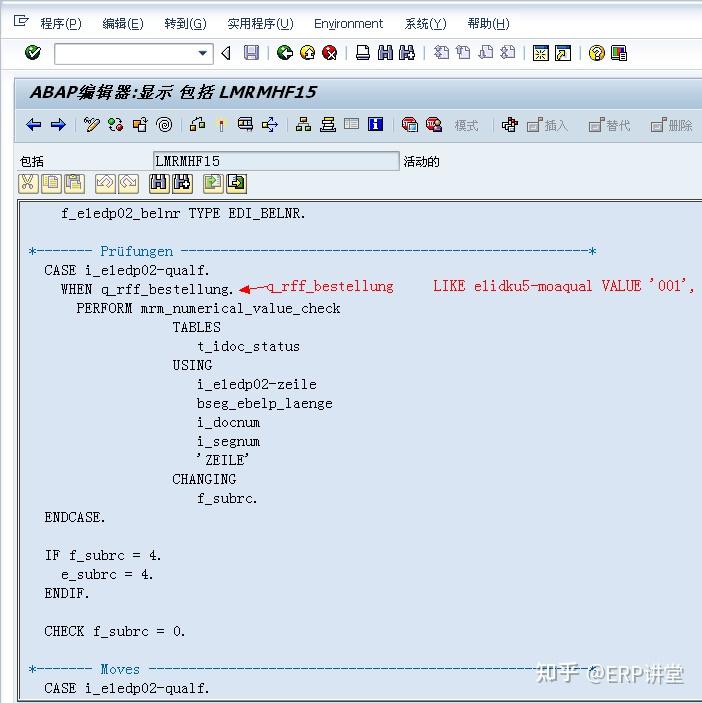
Task: Click the blue left arrow navigation icon
Action: coord(34,125)
